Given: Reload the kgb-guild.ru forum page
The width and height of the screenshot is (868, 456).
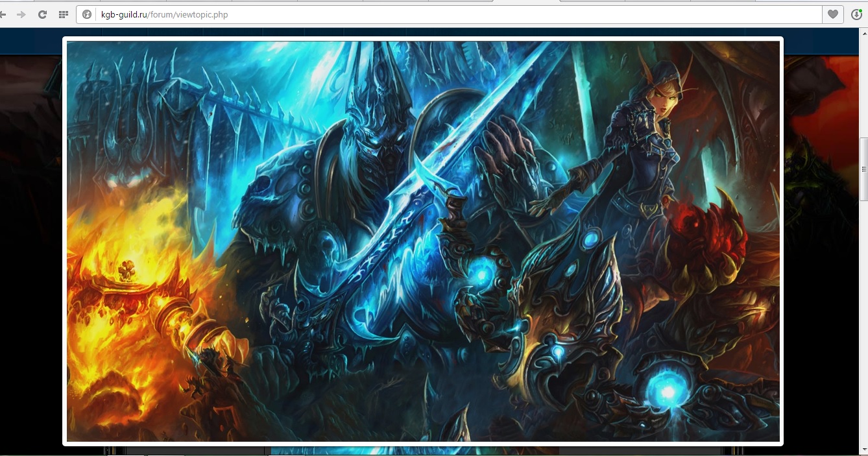Looking at the screenshot, I should pos(42,14).
